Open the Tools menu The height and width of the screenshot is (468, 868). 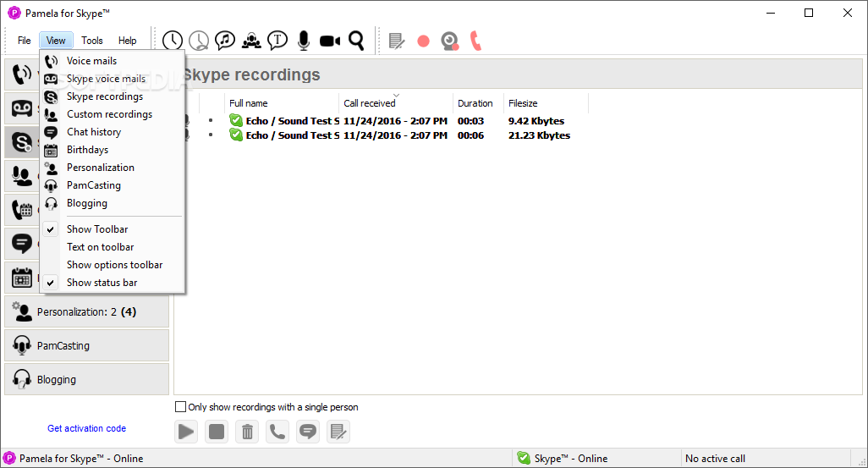pyautogui.click(x=92, y=41)
